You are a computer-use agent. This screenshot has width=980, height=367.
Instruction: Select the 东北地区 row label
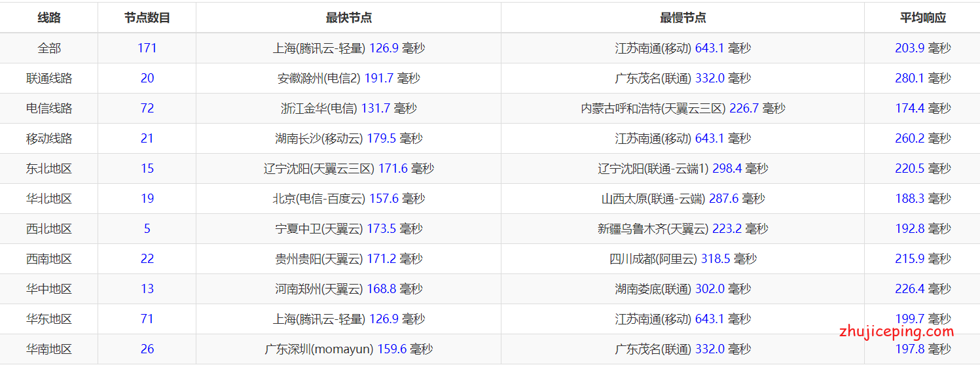(x=49, y=169)
